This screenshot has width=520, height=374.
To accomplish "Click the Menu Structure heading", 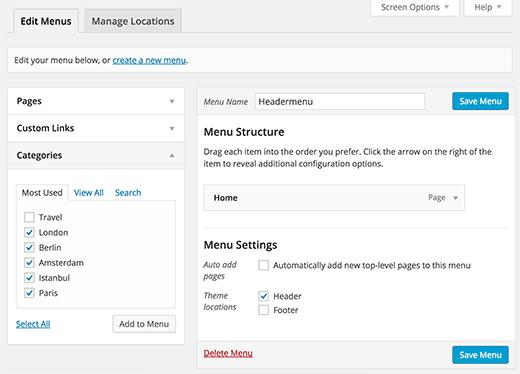I will tap(244, 132).
